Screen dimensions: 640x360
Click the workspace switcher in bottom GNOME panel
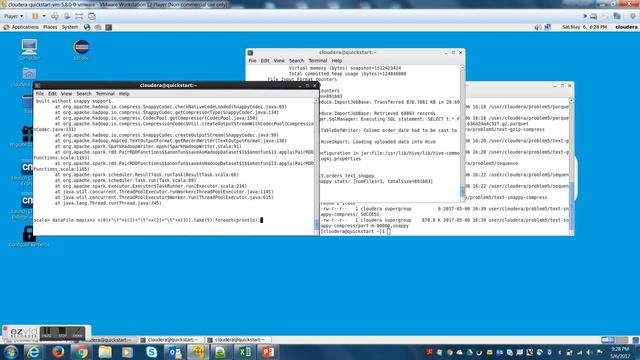(615, 340)
